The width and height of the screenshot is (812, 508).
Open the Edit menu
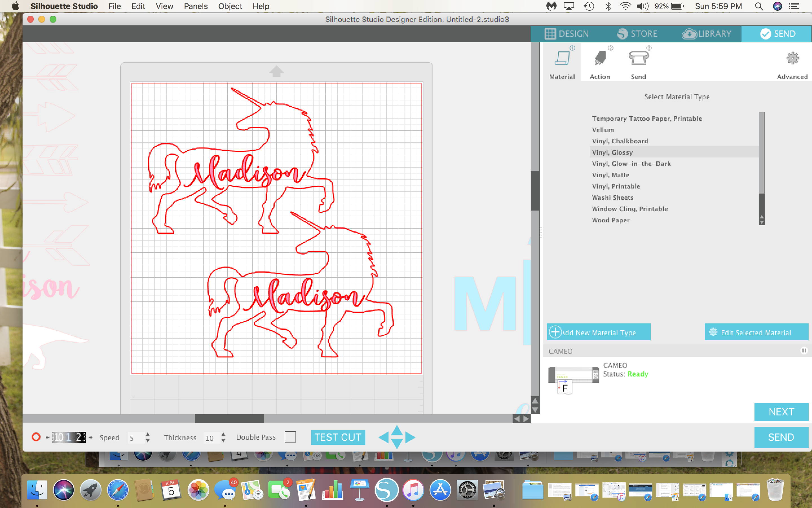pos(138,6)
